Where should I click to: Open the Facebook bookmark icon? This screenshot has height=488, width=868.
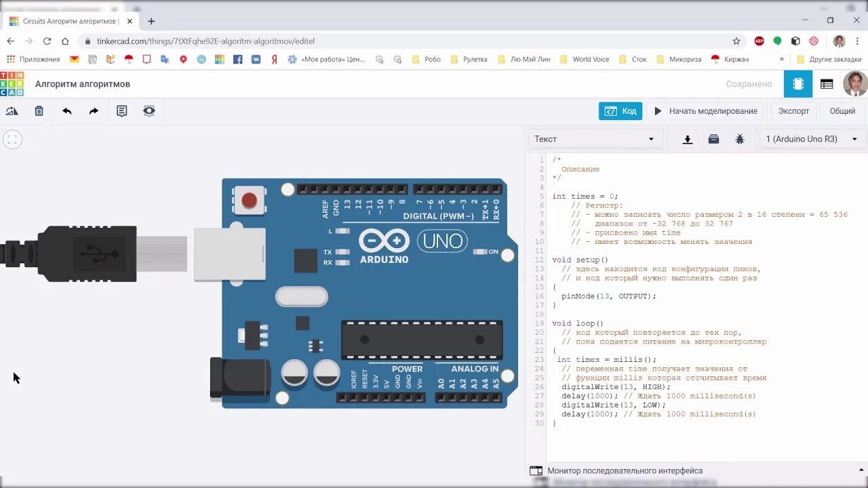coord(238,59)
